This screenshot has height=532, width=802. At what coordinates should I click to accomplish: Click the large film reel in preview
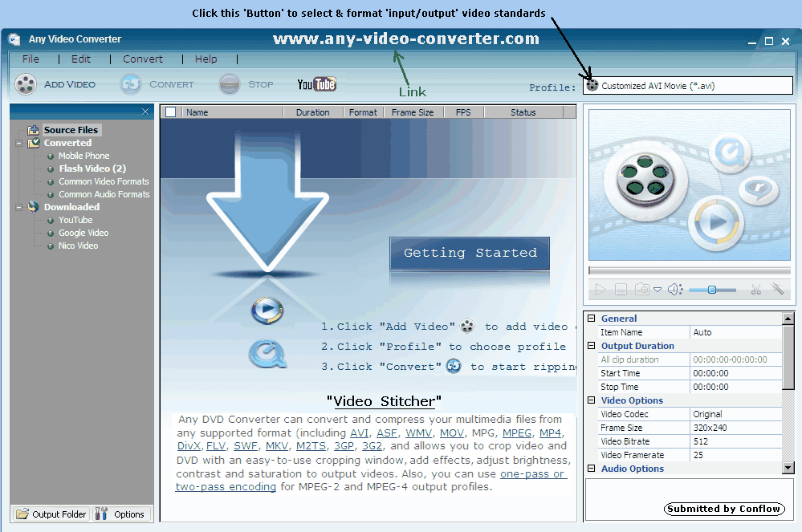click(x=645, y=181)
